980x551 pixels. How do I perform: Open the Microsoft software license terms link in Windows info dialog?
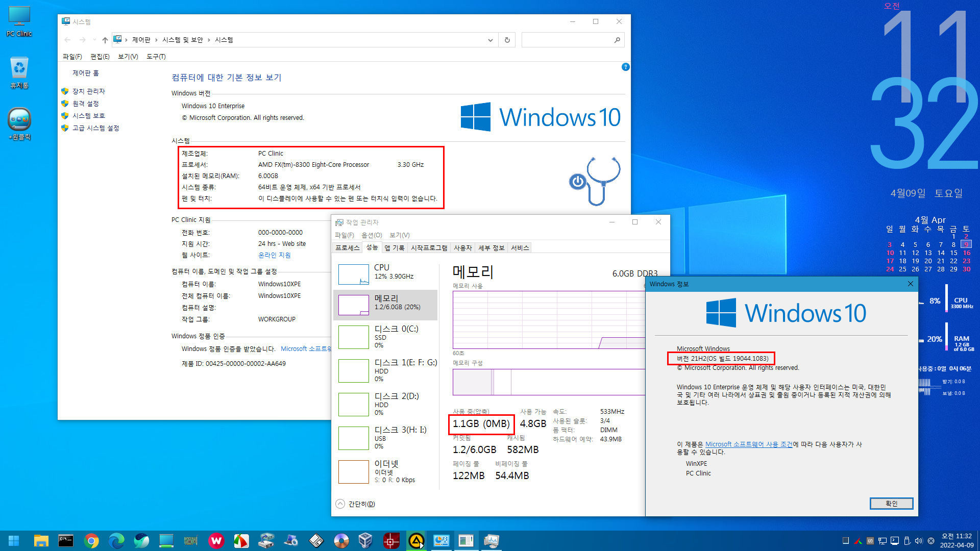pyautogui.click(x=749, y=444)
